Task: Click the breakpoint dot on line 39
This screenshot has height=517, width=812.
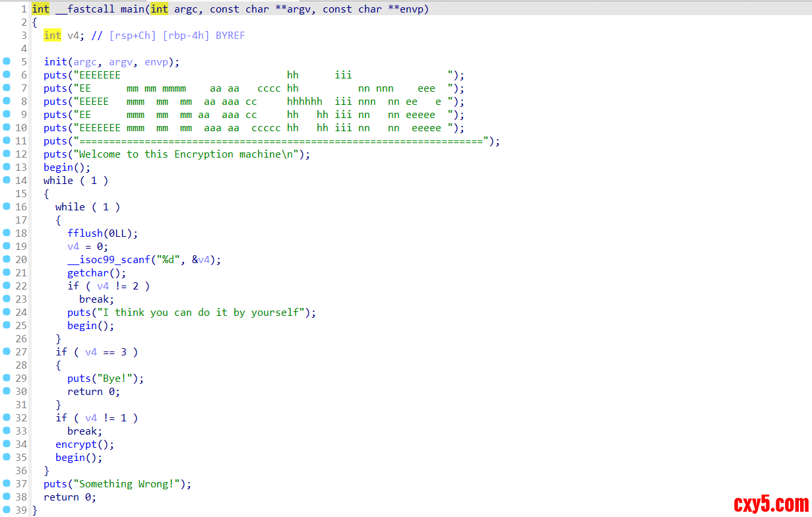Action: 7,510
